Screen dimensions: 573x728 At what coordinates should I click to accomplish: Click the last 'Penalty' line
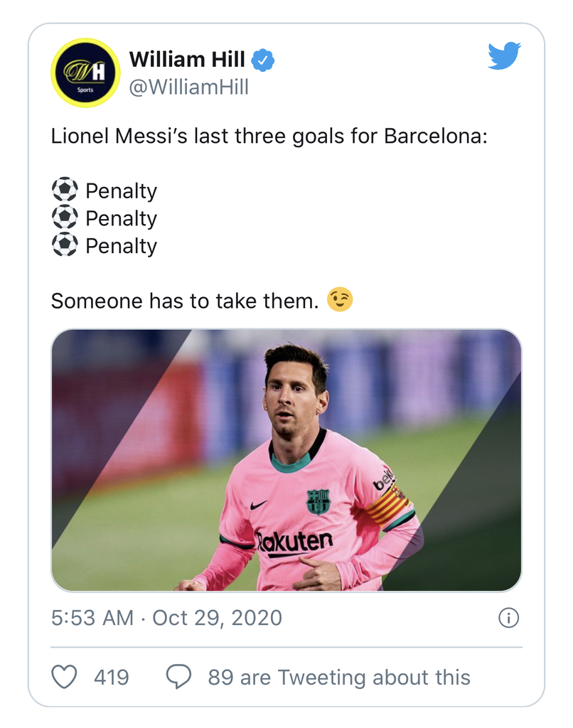121,245
